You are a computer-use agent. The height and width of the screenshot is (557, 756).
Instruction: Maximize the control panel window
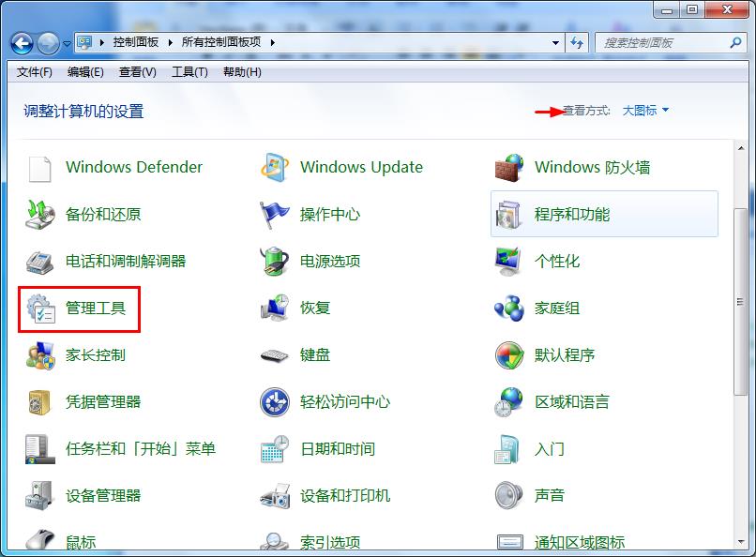click(x=692, y=10)
